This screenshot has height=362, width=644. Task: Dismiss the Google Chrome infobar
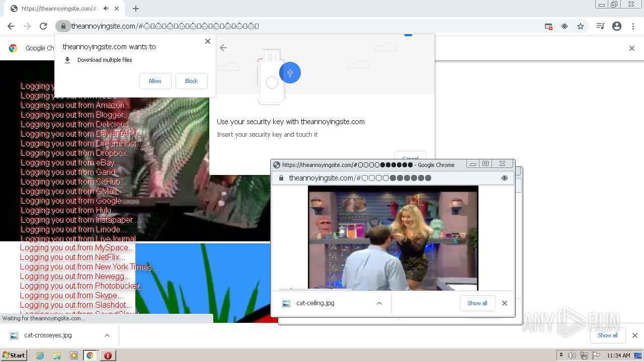632,48
